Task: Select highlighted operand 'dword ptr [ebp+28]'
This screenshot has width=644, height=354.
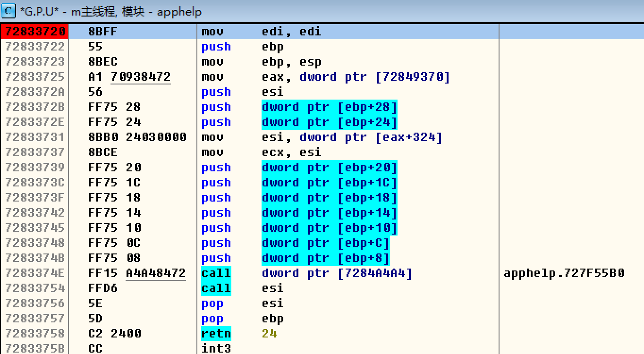Action: pos(329,107)
